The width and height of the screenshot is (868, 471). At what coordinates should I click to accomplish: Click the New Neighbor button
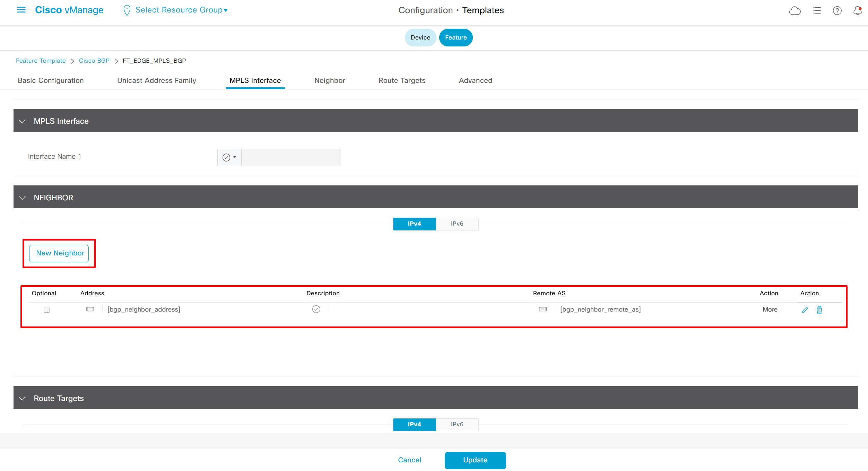point(60,253)
